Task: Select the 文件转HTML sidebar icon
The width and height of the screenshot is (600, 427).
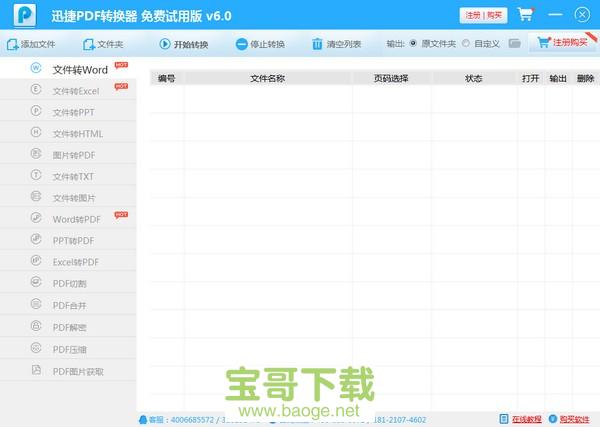Action: point(36,132)
